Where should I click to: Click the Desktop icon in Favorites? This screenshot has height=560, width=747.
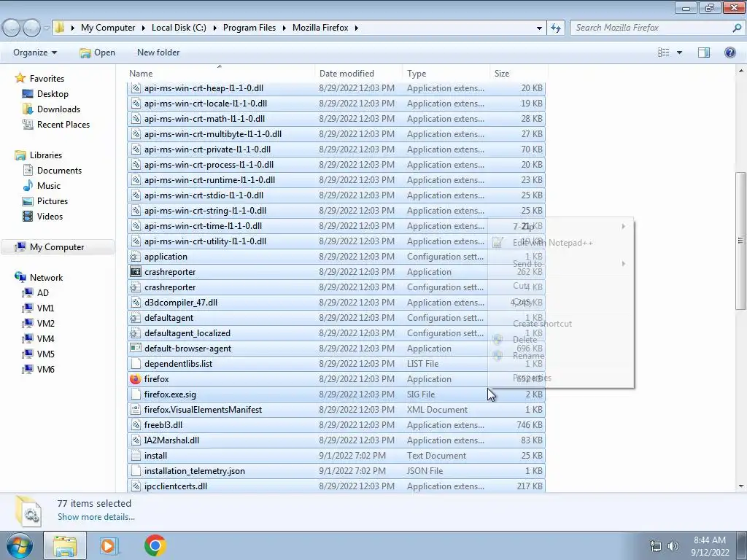pos(28,94)
